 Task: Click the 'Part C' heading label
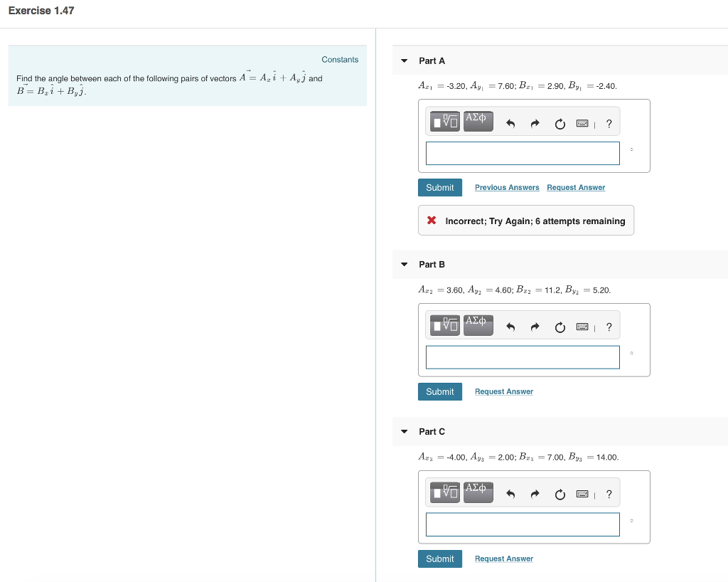pos(432,431)
